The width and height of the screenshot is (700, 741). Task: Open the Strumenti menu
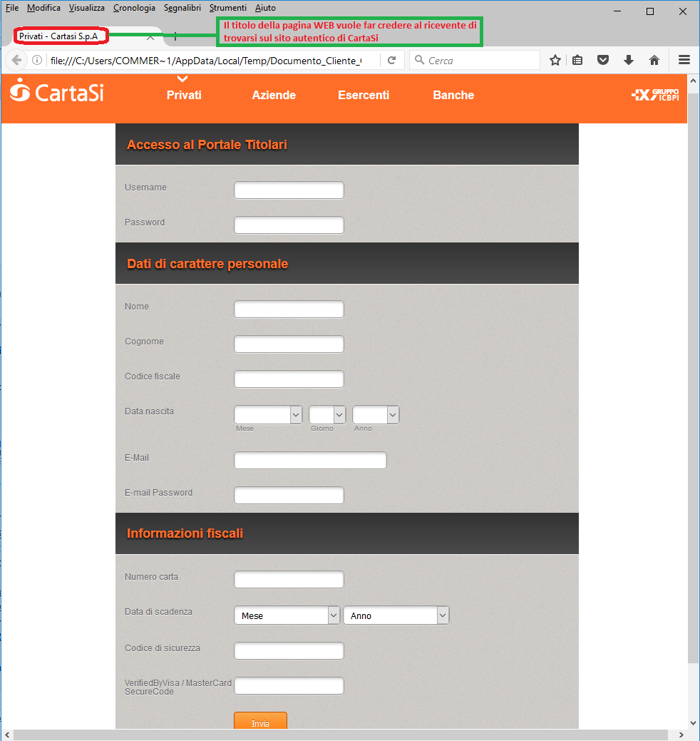click(227, 8)
